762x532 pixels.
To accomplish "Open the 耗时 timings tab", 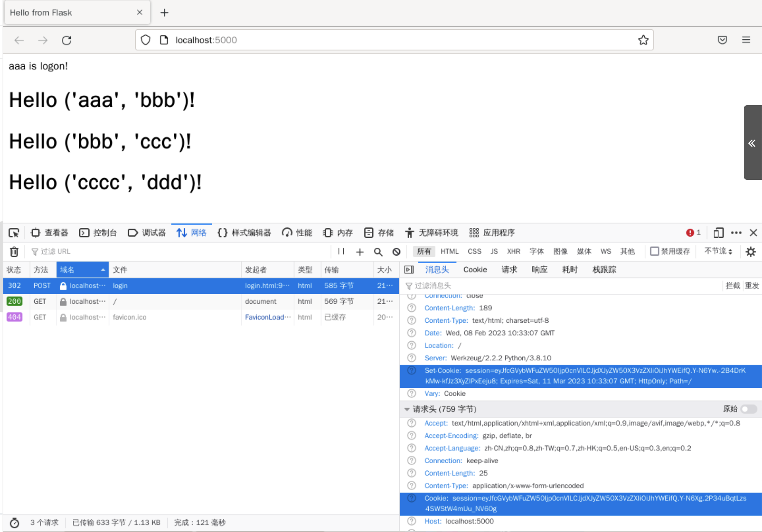I will [x=570, y=270].
